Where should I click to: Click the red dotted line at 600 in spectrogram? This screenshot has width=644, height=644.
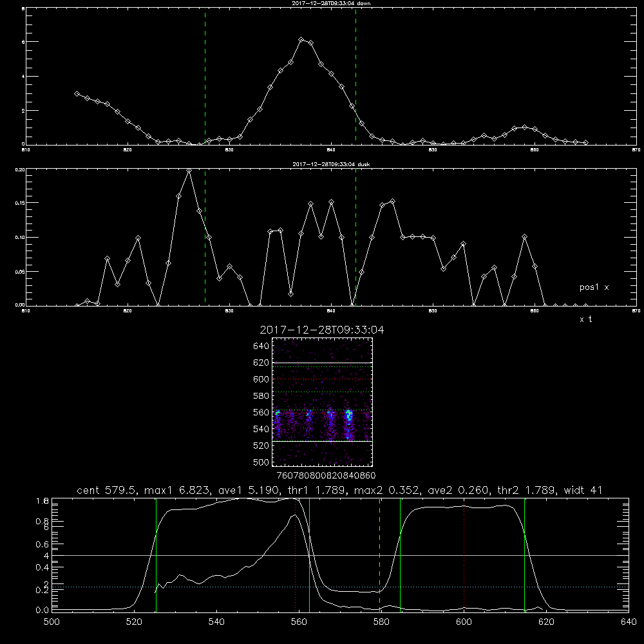click(x=323, y=379)
